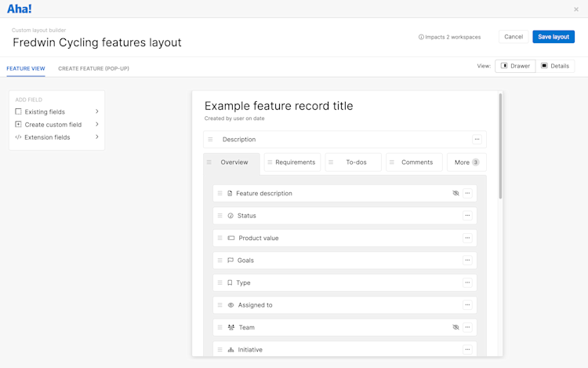The width and height of the screenshot is (588, 368).
Task: Click the Status field info icon
Action: coord(230,216)
